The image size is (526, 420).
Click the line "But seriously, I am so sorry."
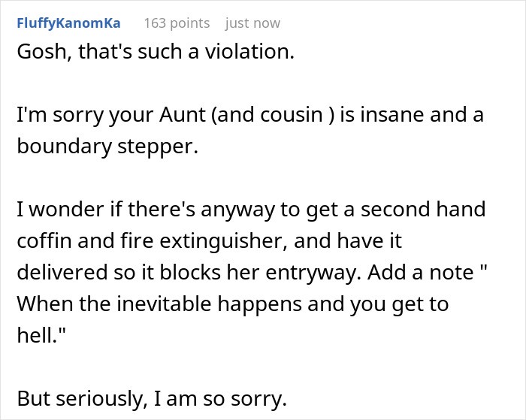pyautogui.click(x=152, y=397)
